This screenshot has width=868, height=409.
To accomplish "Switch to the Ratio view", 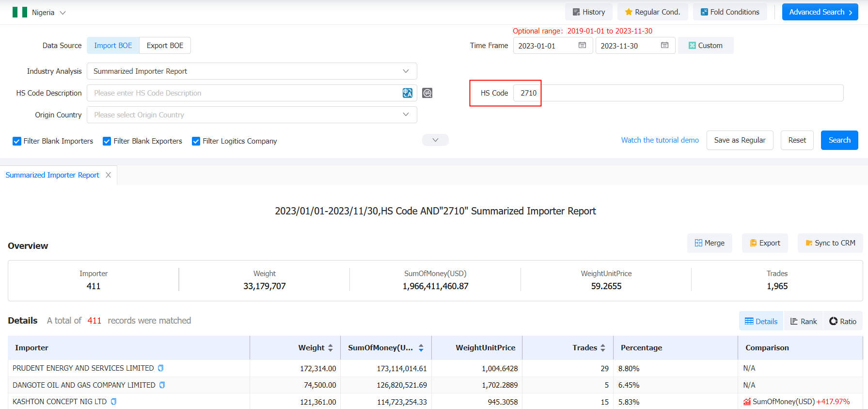I will point(843,321).
